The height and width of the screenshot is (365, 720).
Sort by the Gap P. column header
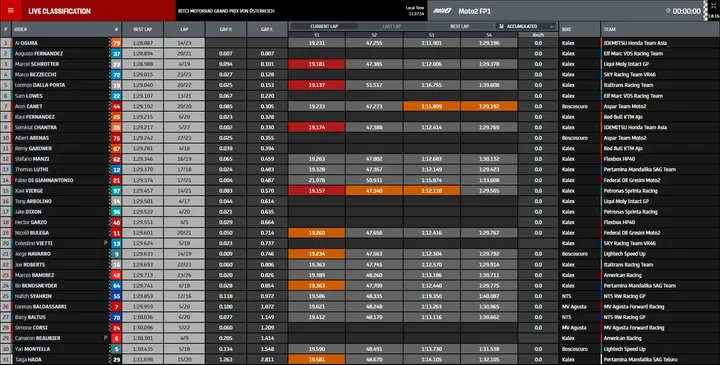pyautogui.click(x=225, y=29)
